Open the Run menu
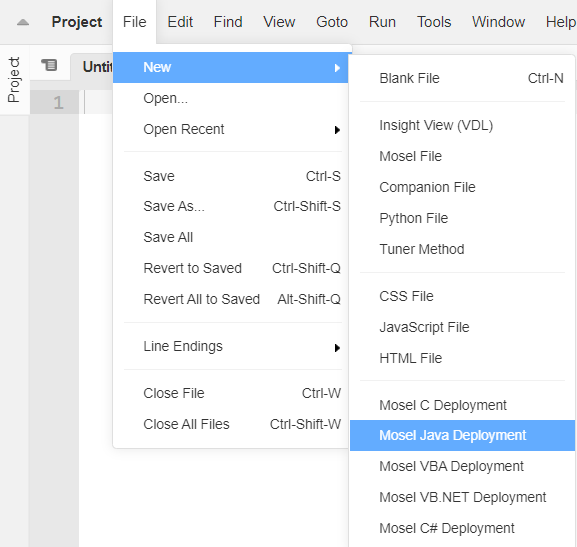The height and width of the screenshot is (547, 577). pos(382,22)
